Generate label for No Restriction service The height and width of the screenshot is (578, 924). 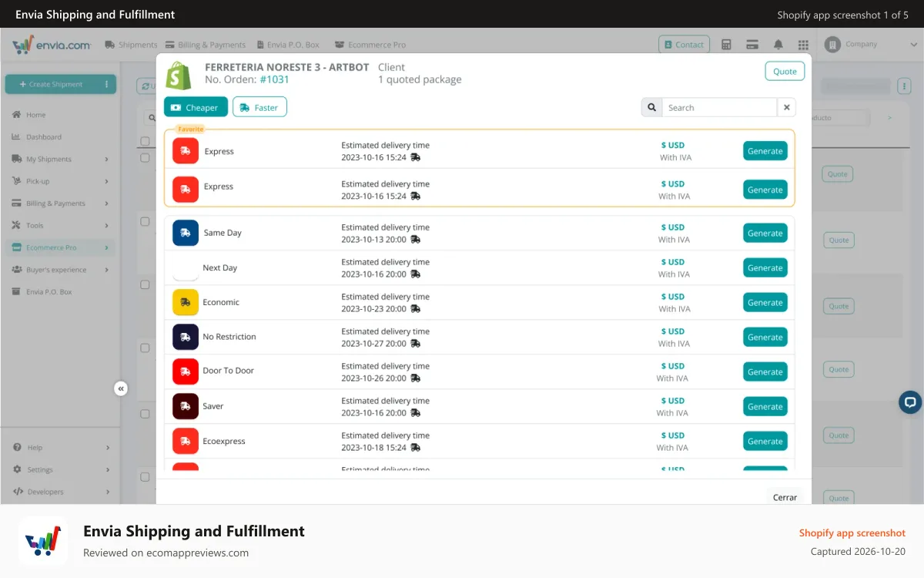point(765,337)
